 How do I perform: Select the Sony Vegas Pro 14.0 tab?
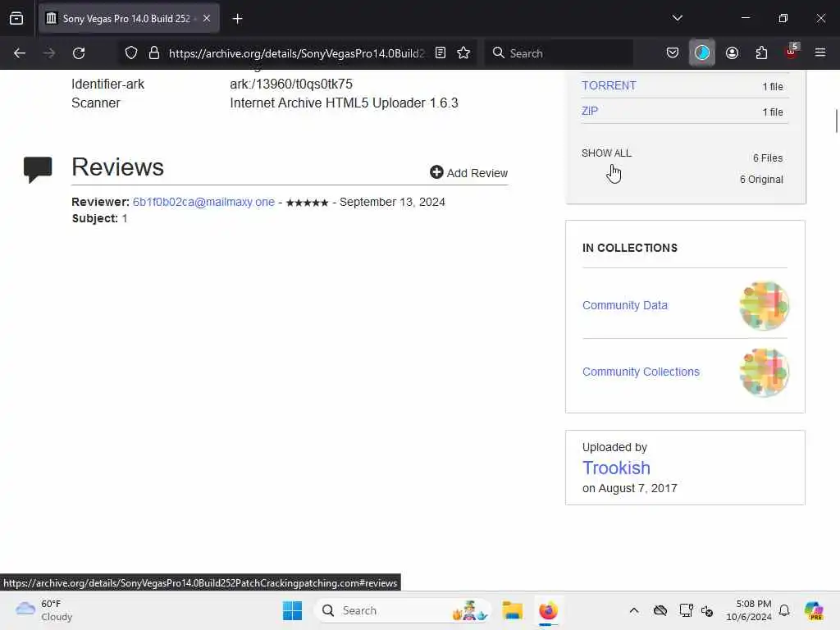[x=129, y=18]
